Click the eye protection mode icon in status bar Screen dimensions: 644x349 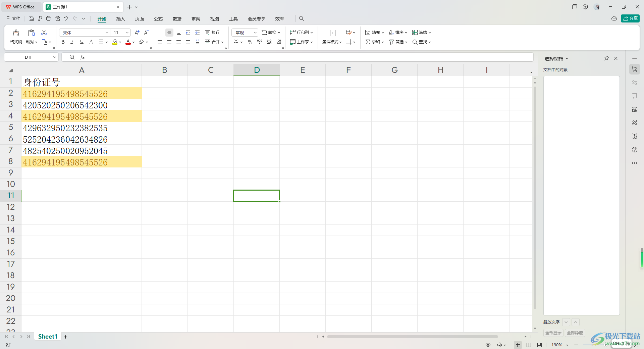tap(488, 345)
